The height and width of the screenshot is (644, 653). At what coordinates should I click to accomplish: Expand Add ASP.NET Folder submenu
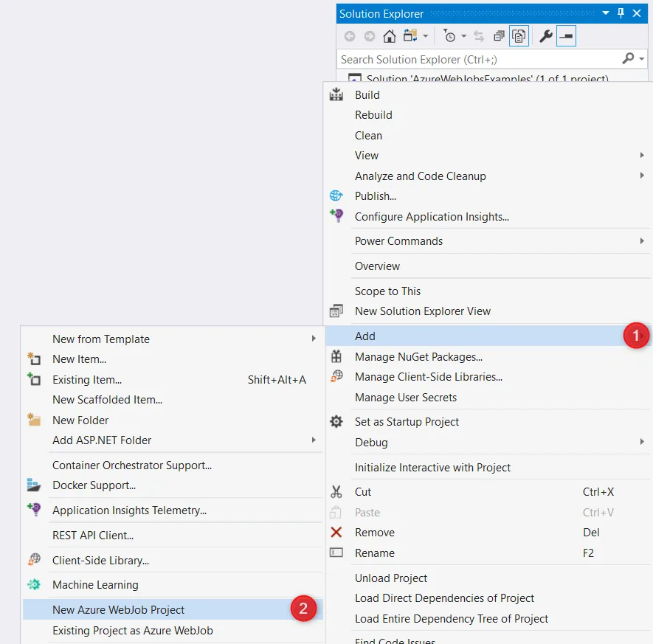click(x=173, y=440)
